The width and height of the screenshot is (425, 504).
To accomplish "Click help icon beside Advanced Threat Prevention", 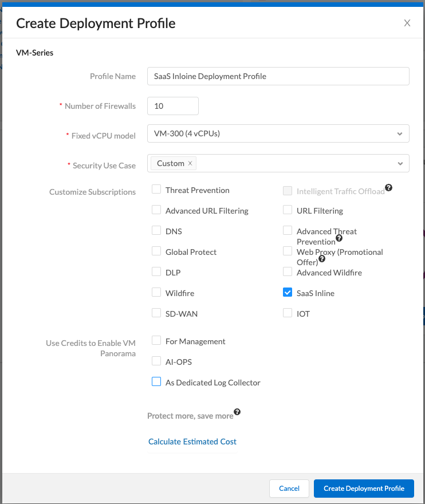I will (x=339, y=238).
